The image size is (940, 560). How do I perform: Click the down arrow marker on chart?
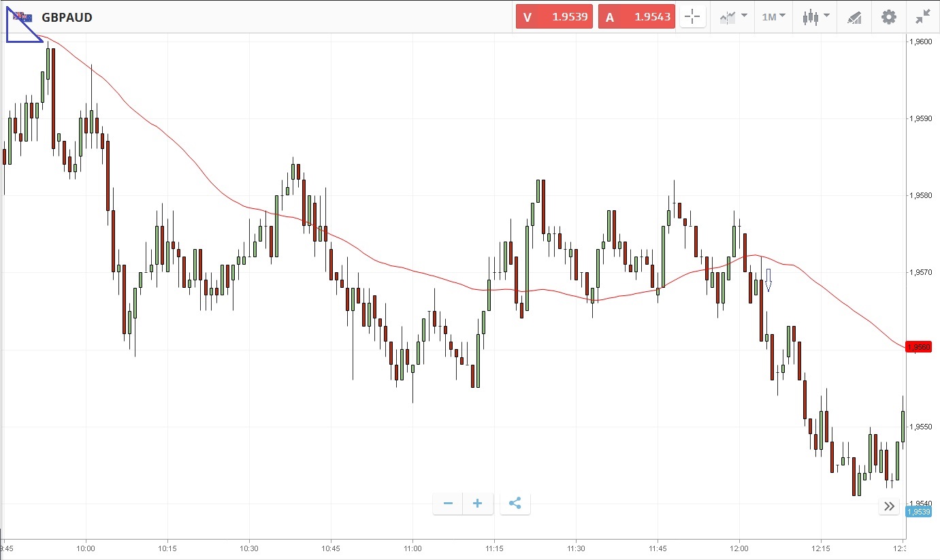point(768,280)
